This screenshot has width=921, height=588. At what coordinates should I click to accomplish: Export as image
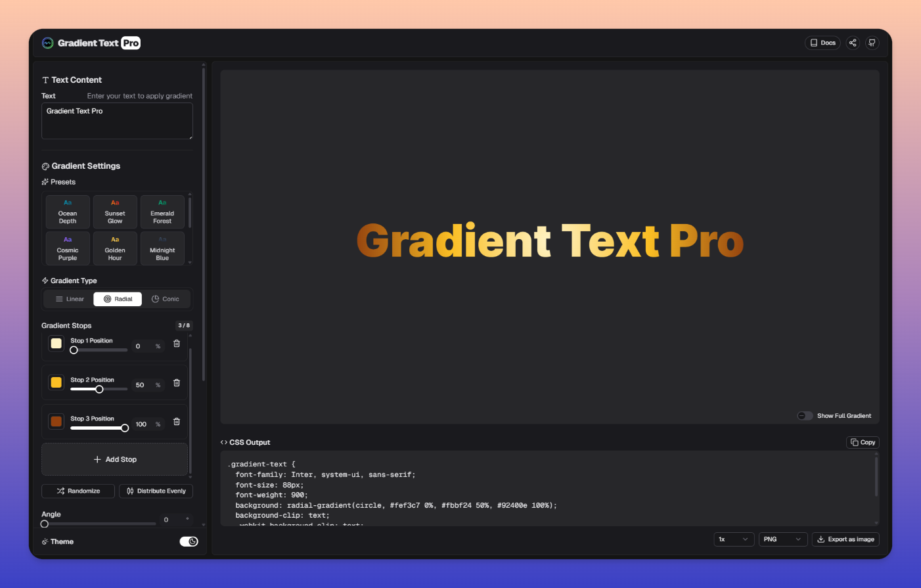(x=845, y=539)
